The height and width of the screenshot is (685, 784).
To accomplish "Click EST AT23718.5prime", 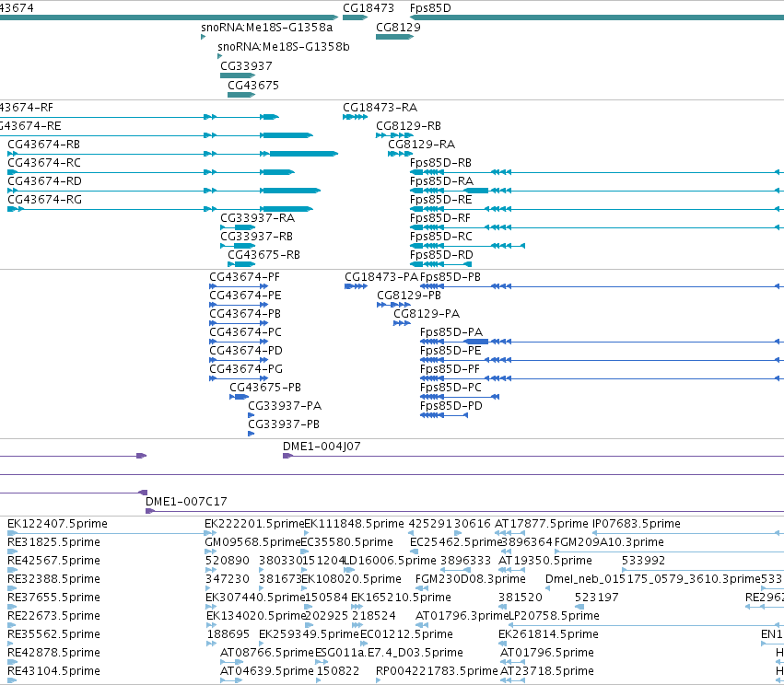I will tap(546, 671).
